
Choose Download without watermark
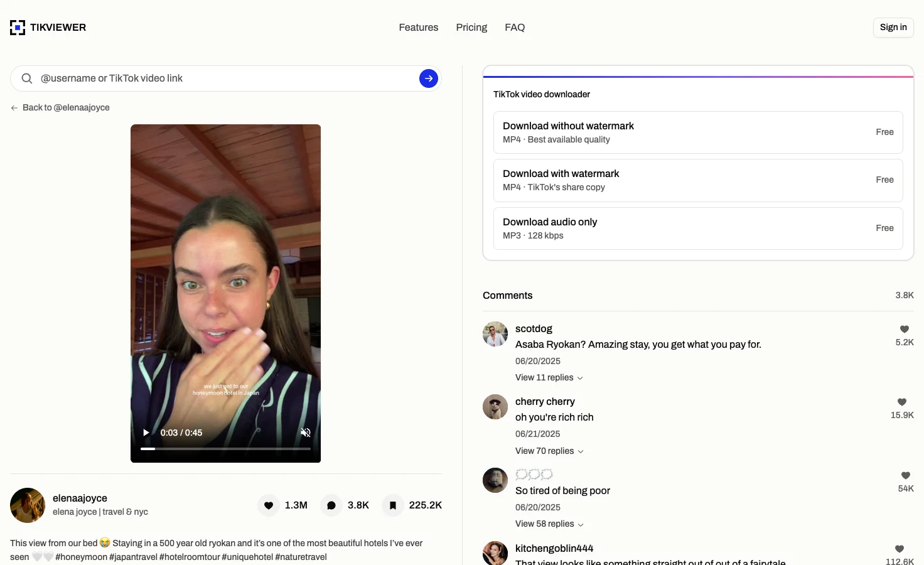(698, 132)
